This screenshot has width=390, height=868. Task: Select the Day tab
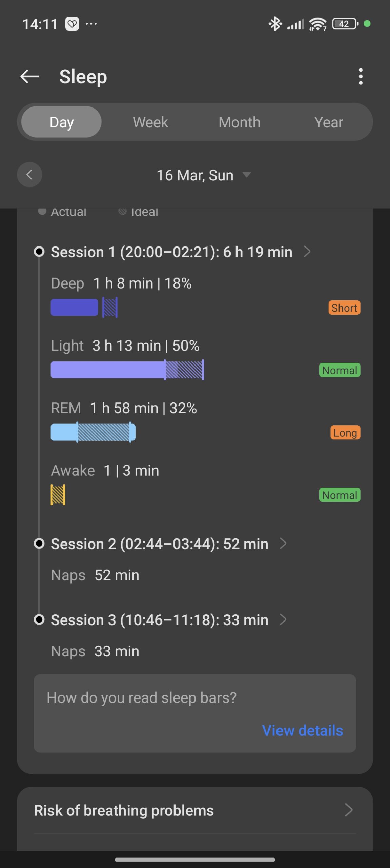pos(61,122)
